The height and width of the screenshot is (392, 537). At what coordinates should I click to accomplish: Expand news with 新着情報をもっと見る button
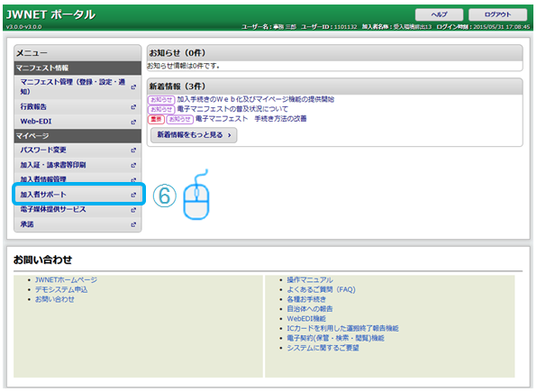(x=194, y=134)
